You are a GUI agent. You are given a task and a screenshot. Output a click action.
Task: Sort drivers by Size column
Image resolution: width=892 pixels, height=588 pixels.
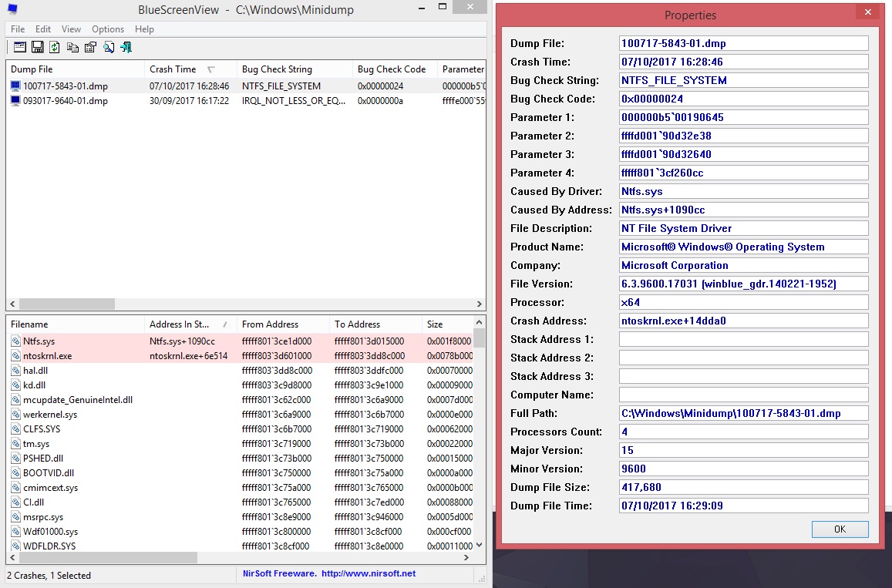447,324
